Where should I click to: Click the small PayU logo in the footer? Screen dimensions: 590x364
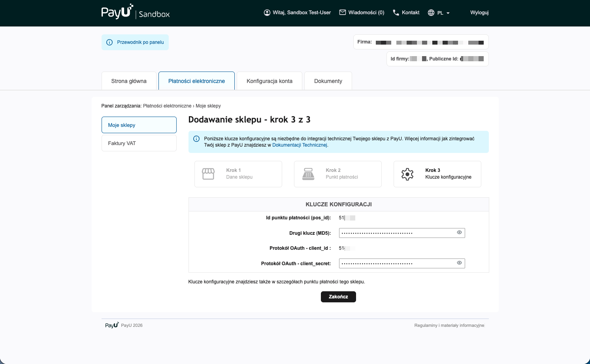pyautogui.click(x=112, y=325)
